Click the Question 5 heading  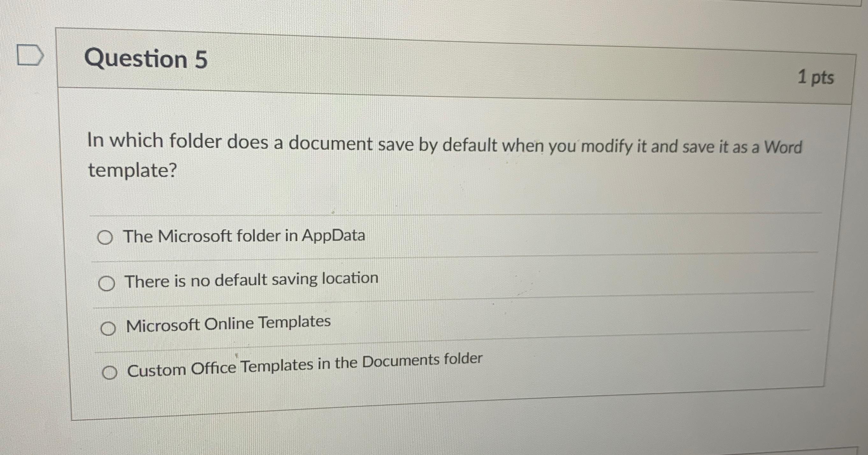pos(147,58)
